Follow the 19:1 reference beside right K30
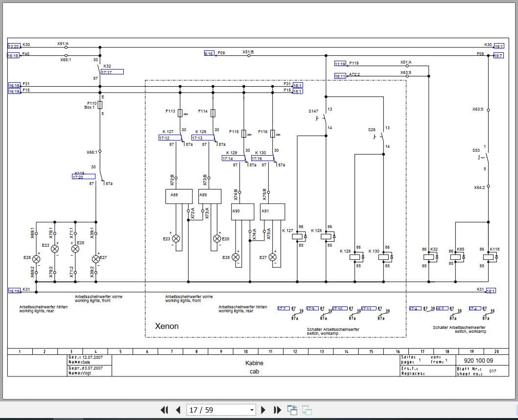Screen dimensions: 518x420 (x=499, y=46)
